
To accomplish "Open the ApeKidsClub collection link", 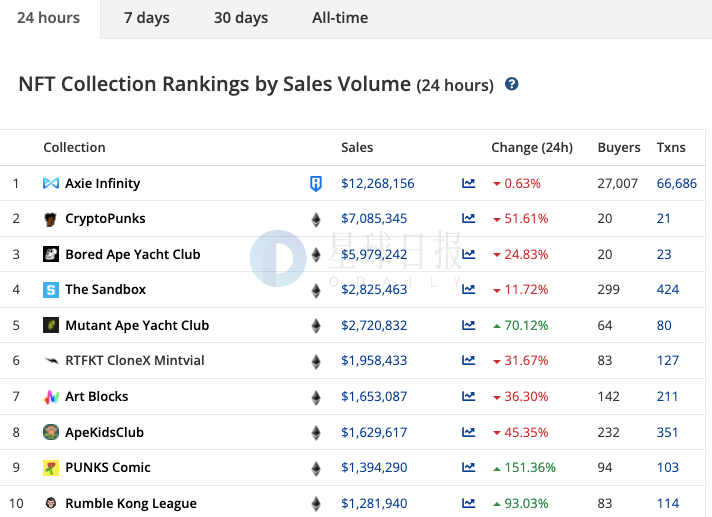I will tap(104, 432).
